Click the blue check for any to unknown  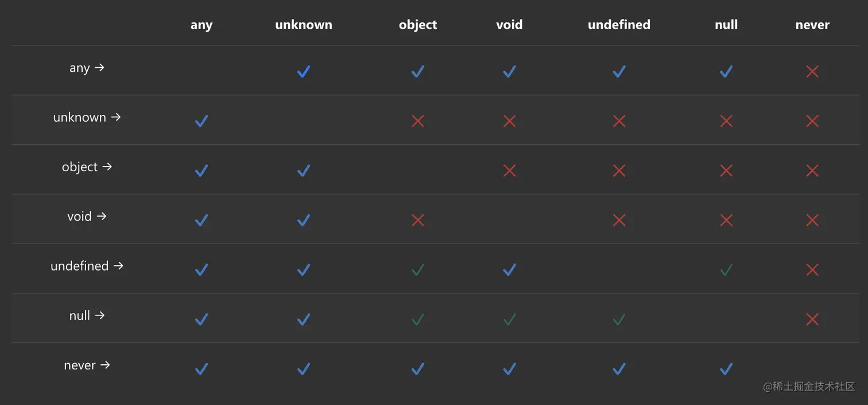303,71
